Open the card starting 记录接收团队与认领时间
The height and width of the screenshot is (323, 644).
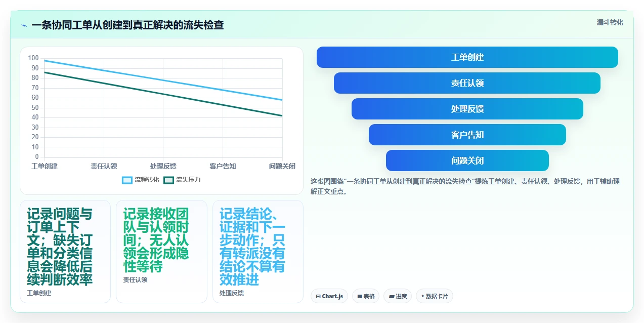[161, 252]
